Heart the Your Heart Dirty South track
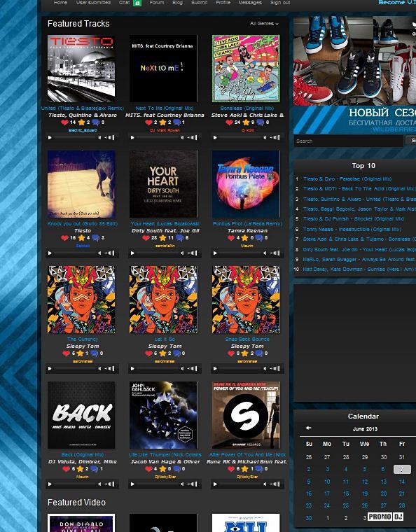Viewport: 416px width, 532px height. 146,238
